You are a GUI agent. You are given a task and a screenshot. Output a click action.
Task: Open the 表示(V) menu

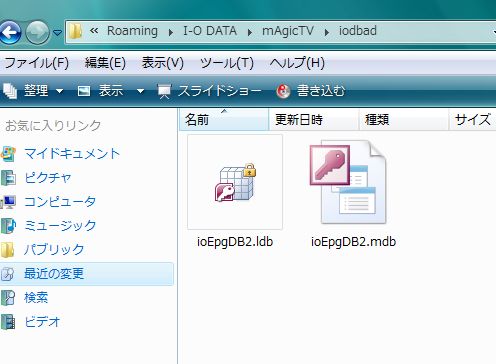coord(163,63)
